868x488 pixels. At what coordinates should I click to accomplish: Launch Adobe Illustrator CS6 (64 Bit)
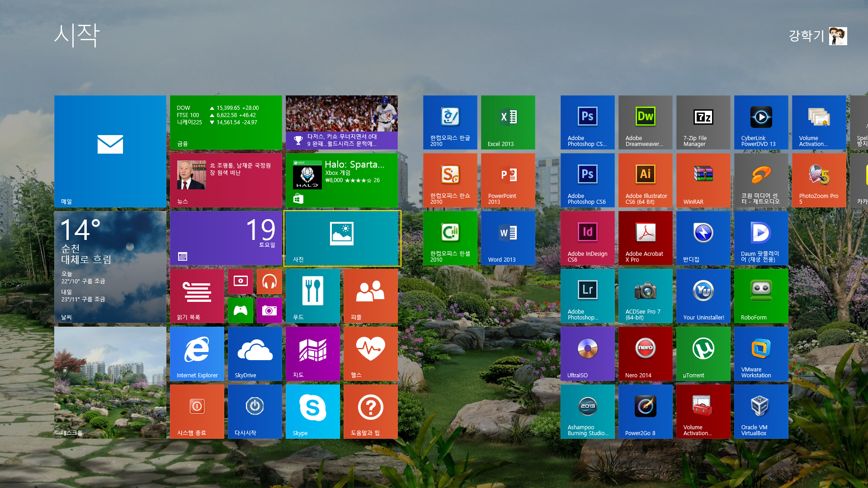pyautogui.click(x=646, y=180)
